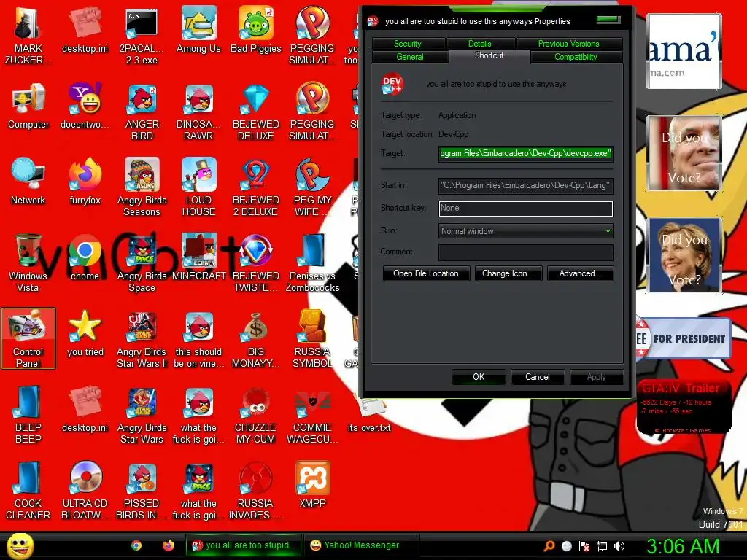The height and width of the screenshot is (560, 747).
Task: Select the BEJEWED DELUXE shortcut
Action: [256, 112]
